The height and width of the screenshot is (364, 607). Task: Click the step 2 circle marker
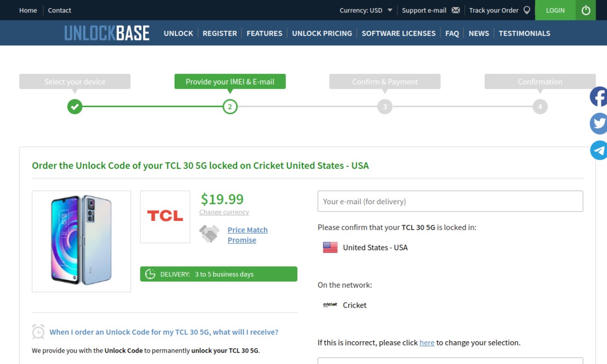tap(230, 107)
